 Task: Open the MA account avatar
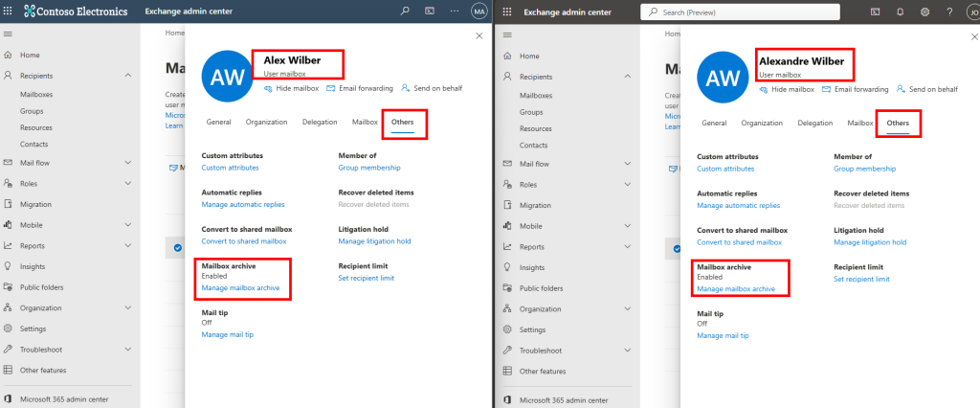[479, 11]
